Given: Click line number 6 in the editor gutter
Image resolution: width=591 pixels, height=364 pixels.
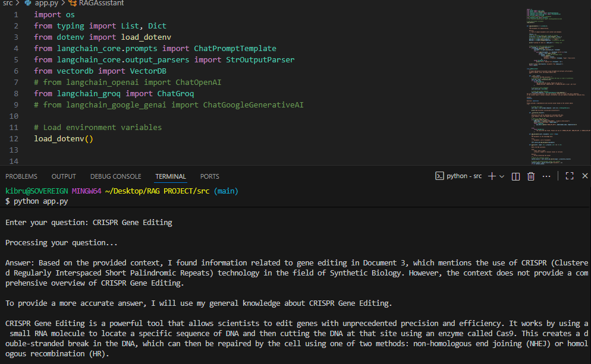Looking at the screenshot, I should [14, 71].
